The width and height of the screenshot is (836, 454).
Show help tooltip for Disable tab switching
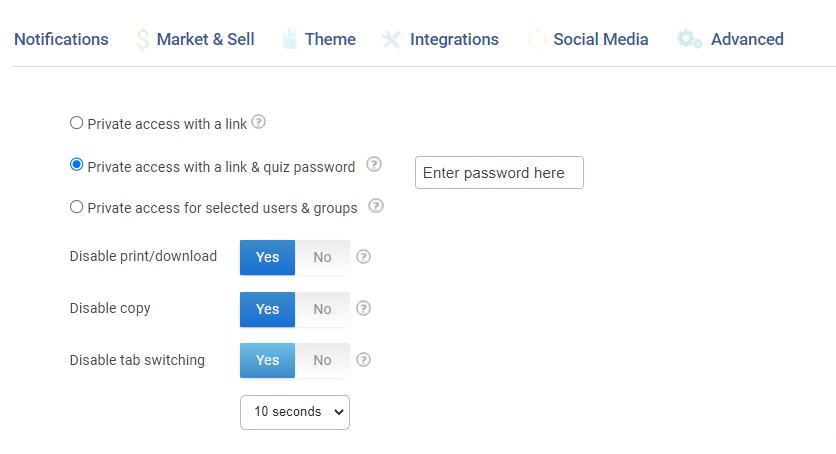[x=364, y=360]
